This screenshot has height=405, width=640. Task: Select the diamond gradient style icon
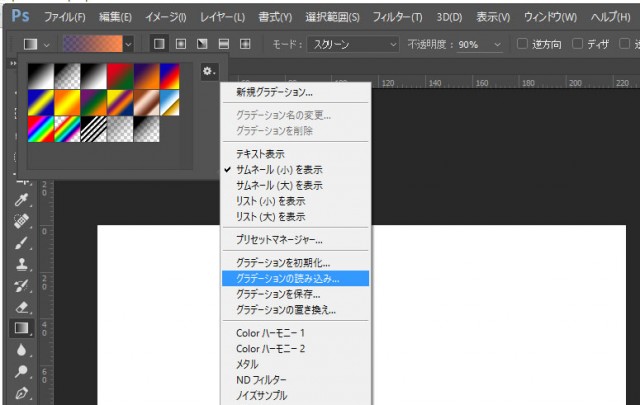244,45
